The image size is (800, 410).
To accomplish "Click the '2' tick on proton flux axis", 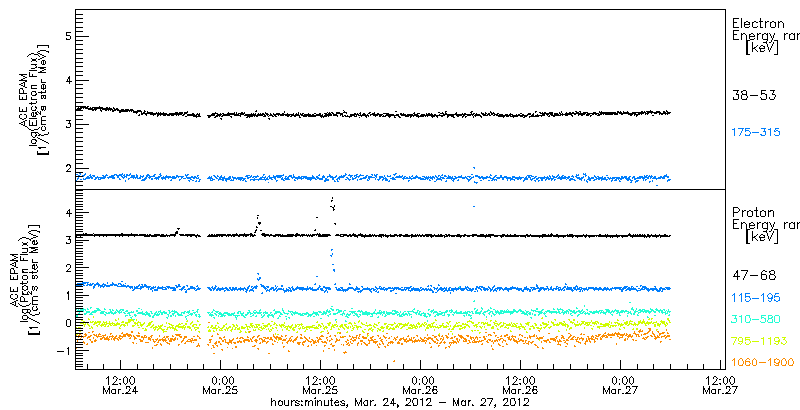I will coord(66,267).
